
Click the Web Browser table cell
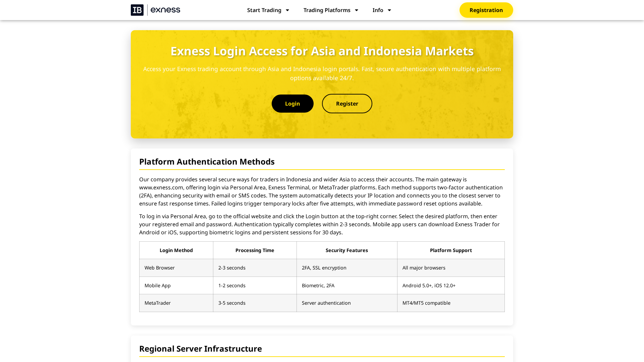point(176,268)
